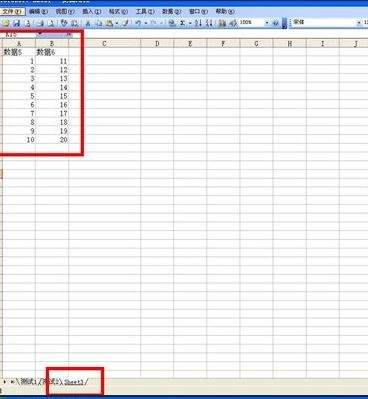Click the Undo arrow icon

pyautogui.click(x=138, y=23)
